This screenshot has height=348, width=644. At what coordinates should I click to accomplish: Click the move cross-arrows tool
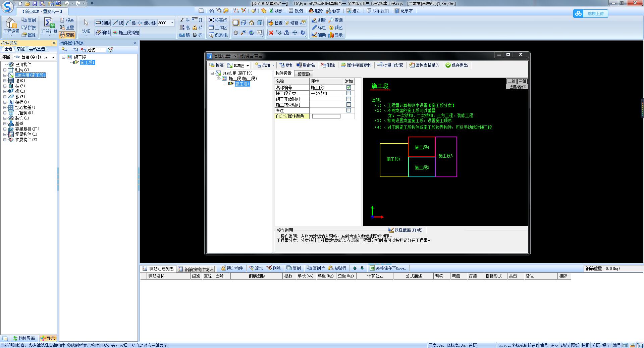pyautogui.click(x=295, y=33)
